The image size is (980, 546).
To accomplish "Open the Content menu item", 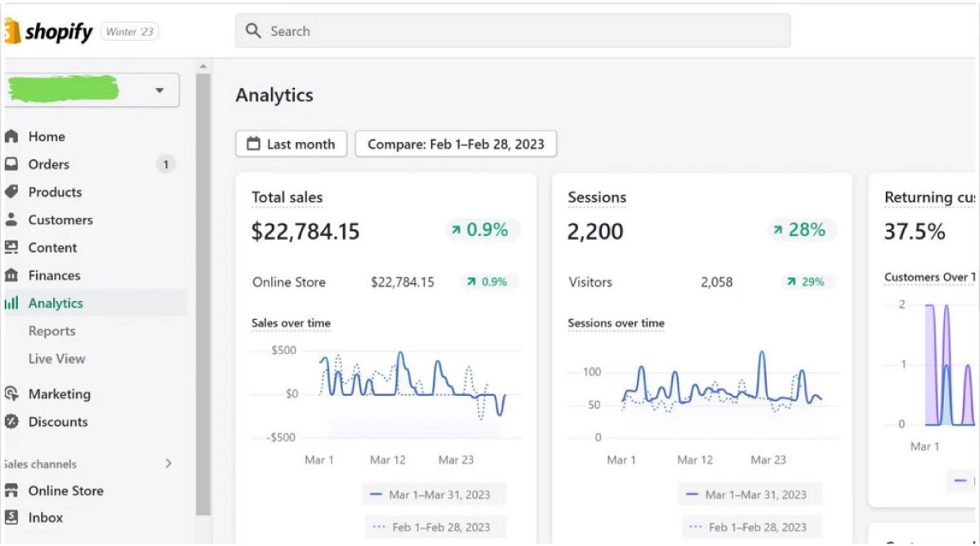I will (52, 247).
